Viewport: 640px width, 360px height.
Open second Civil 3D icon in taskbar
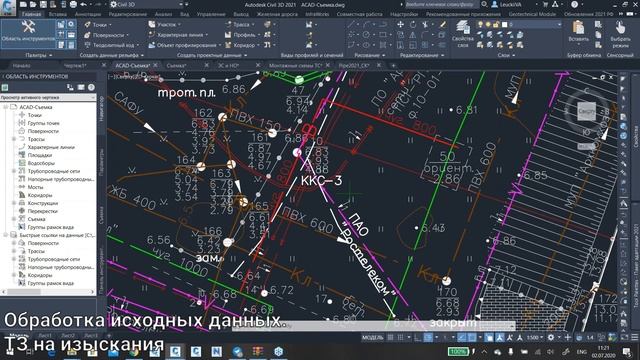(x=196, y=351)
